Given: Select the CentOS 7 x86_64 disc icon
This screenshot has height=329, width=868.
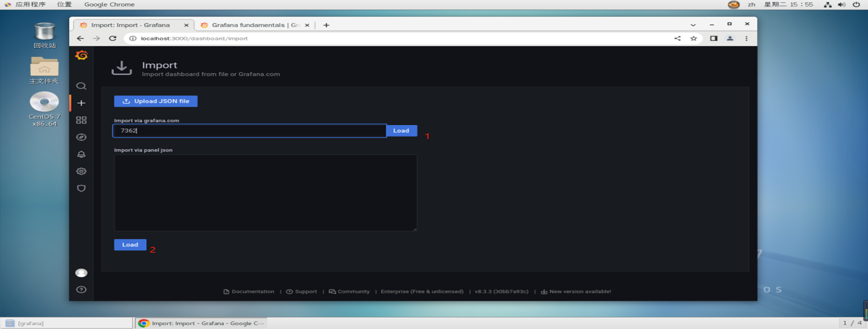Looking at the screenshot, I should (x=44, y=110).
